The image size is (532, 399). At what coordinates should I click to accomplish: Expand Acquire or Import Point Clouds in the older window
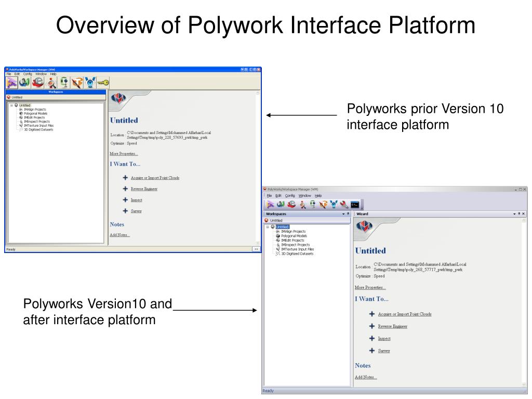[x=125, y=178]
